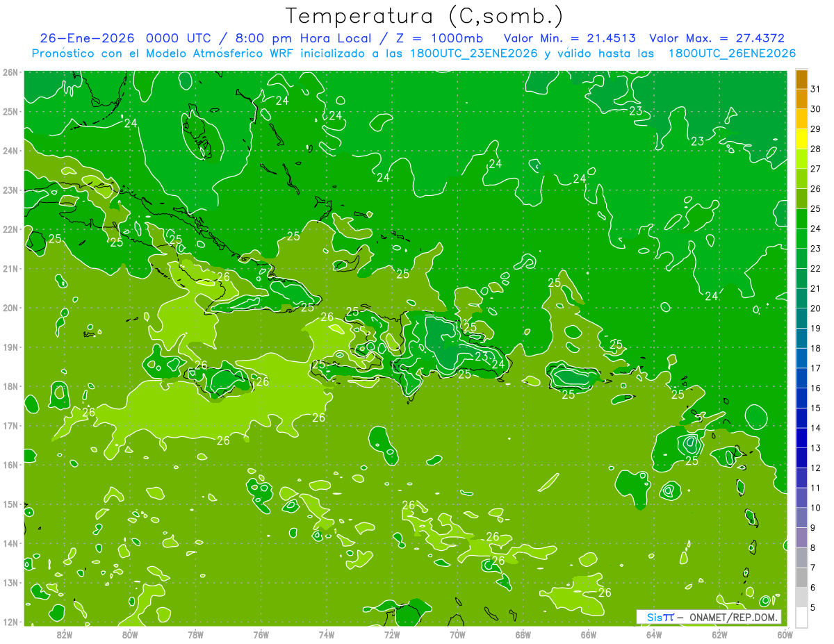Viewport: 834px width, 644px height.
Task: Select the '1800UTC_26ENE2026' valid-until time
Action: (x=732, y=53)
